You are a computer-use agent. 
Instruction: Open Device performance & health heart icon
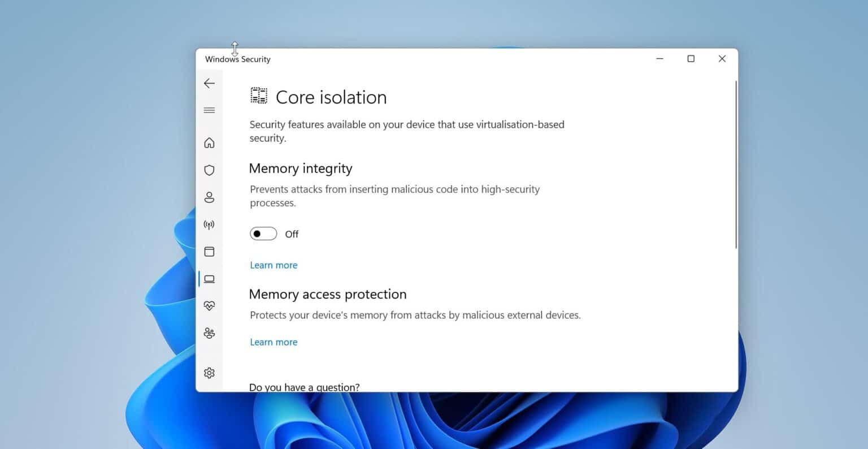[x=209, y=306]
